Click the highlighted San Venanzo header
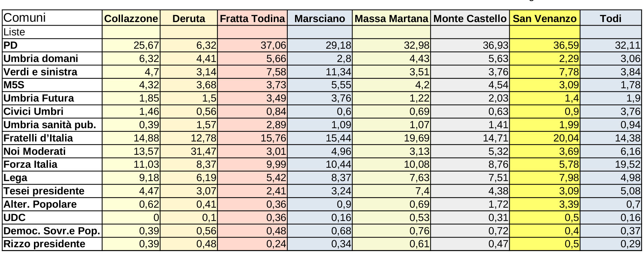Image resolution: width=644 pixels, height=263 pixels. 545,19
